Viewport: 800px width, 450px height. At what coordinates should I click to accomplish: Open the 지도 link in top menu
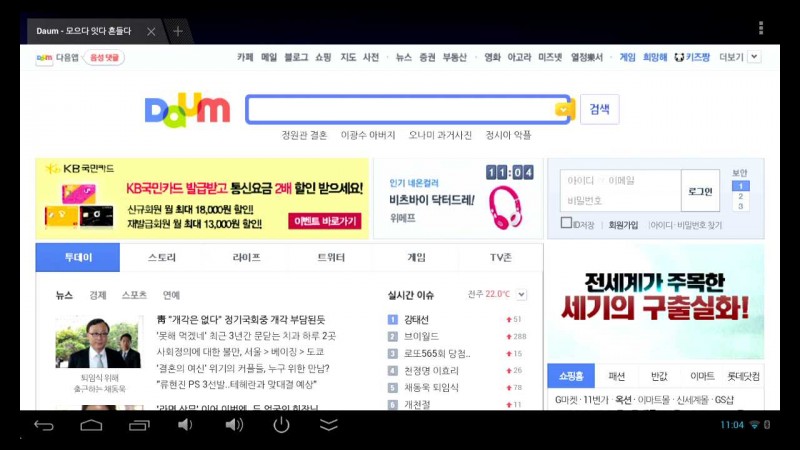coord(348,57)
